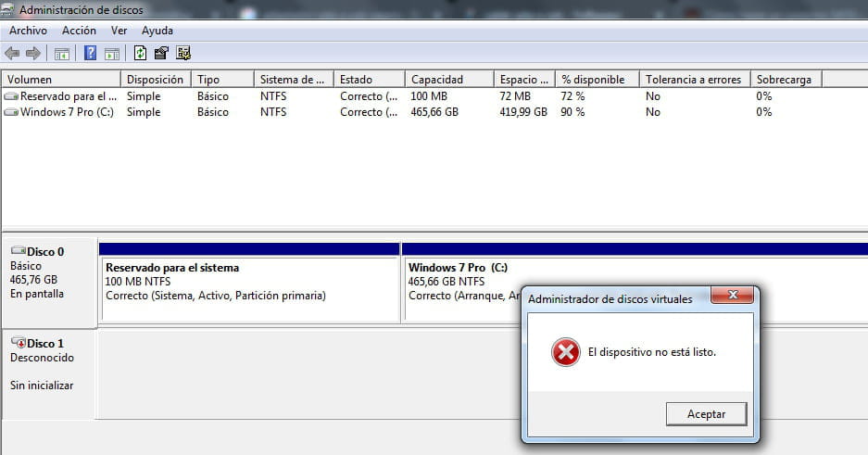Screen dimensions: 868x455
Task: Click the Back arrow toolbar icon
Action: coord(12,53)
